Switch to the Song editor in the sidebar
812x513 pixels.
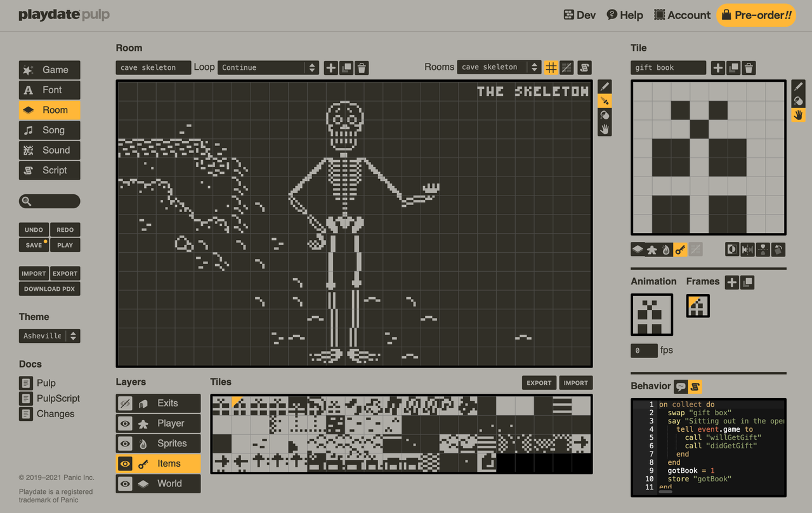click(x=49, y=130)
